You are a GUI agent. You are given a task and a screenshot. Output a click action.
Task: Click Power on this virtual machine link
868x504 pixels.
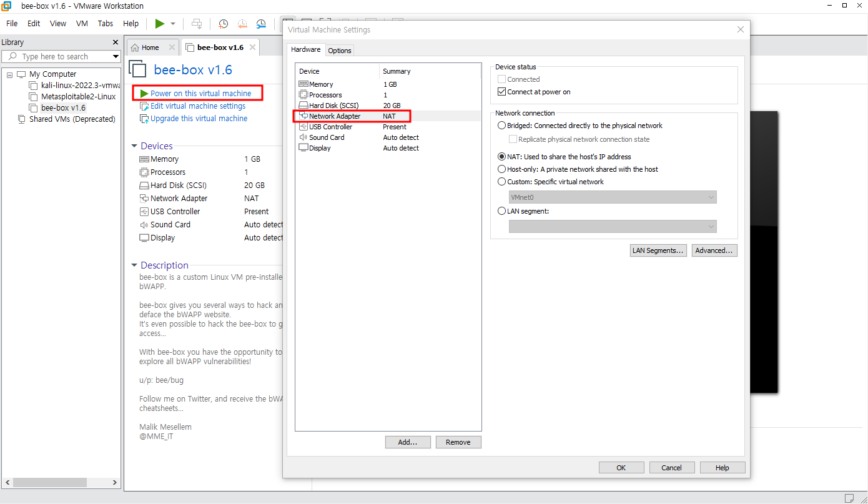point(200,94)
